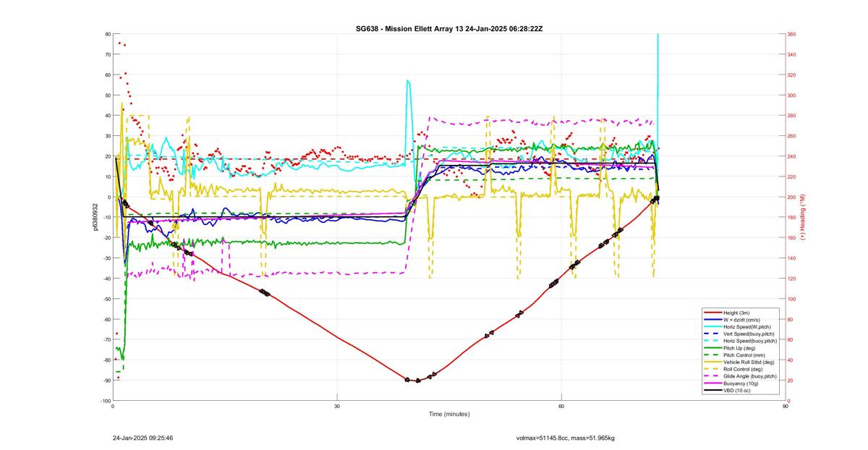Click the x-axis tick label '90'
This screenshot has height=450, width=868.
786,406
